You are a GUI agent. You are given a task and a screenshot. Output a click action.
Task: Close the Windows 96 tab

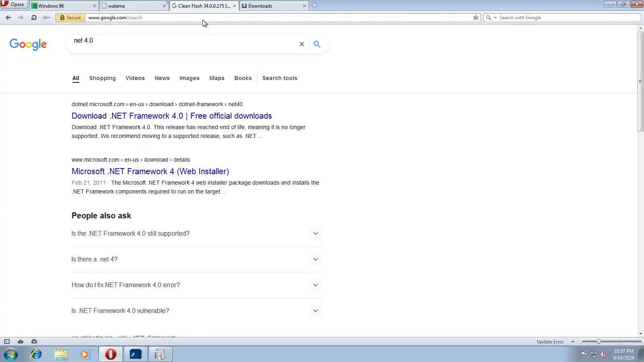(x=94, y=6)
